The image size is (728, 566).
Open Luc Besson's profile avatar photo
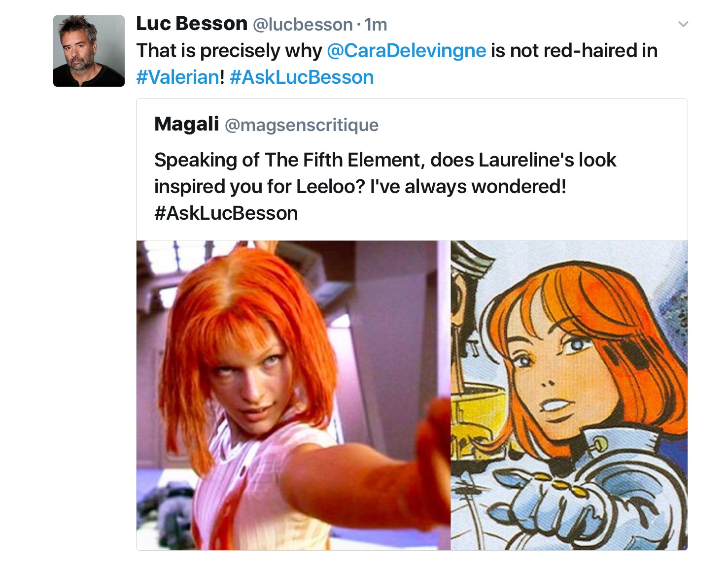coord(89,51)
